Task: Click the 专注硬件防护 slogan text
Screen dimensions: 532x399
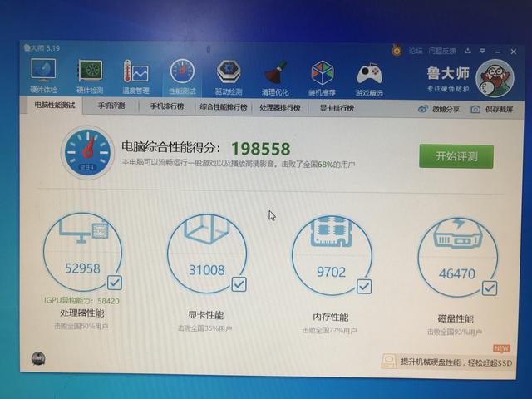Action: tap(448, 89)
